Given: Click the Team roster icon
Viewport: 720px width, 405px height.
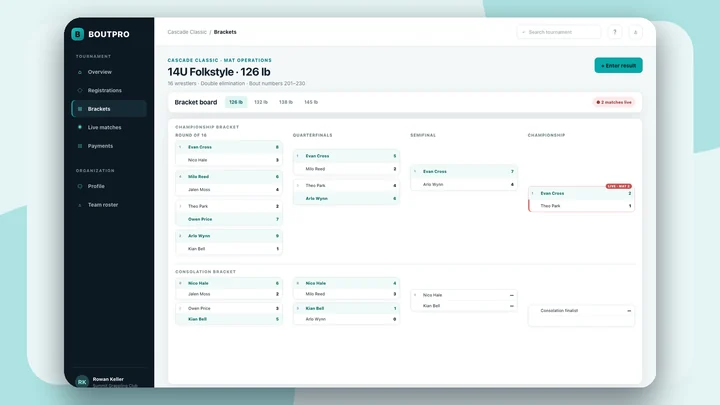Looking at the screenshot, I should pos(80,205).
